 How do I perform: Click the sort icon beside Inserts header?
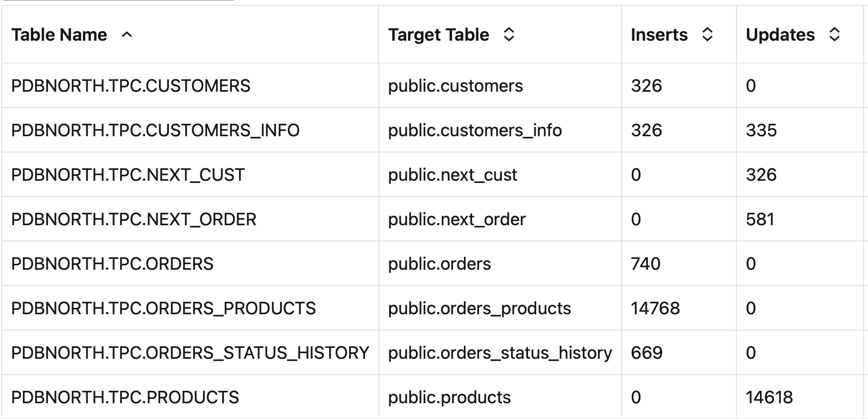[706, 34]
